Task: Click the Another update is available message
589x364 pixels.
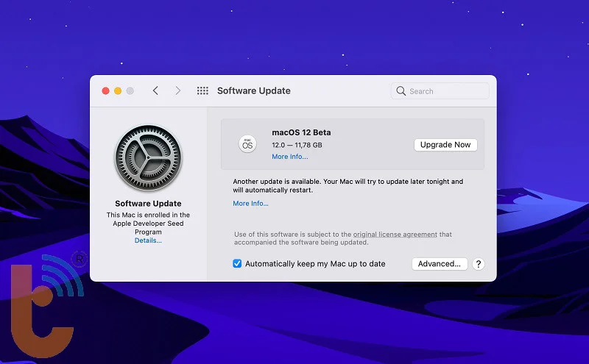Action: [x=348, y=186]
